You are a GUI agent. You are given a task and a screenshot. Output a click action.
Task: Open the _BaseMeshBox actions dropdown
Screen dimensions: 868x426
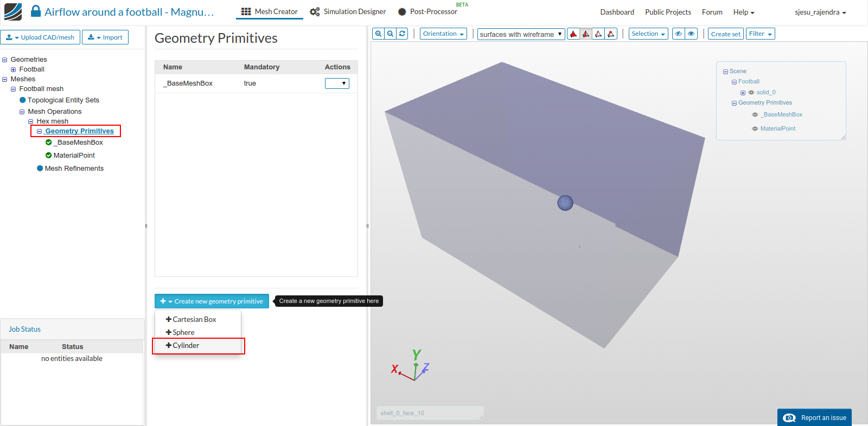pyautogui.click(x=337, y=83)
